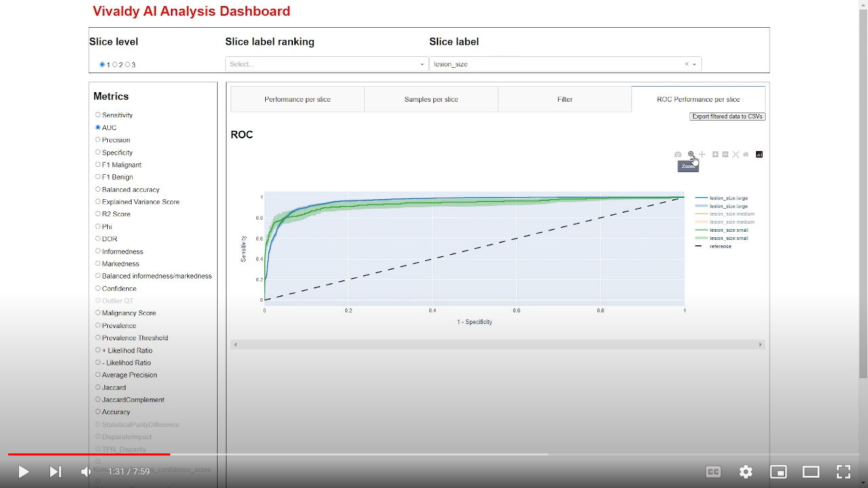Open the Samples per slice tab

[x=431, y=99]
